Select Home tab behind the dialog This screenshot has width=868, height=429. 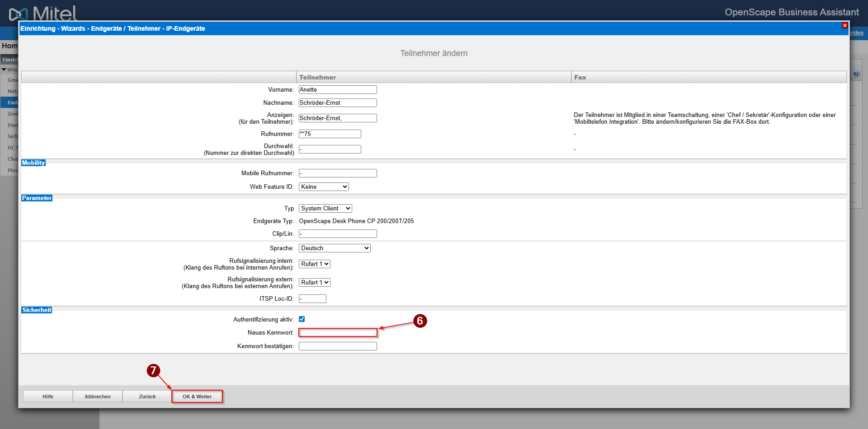click(x=9, y=46)
